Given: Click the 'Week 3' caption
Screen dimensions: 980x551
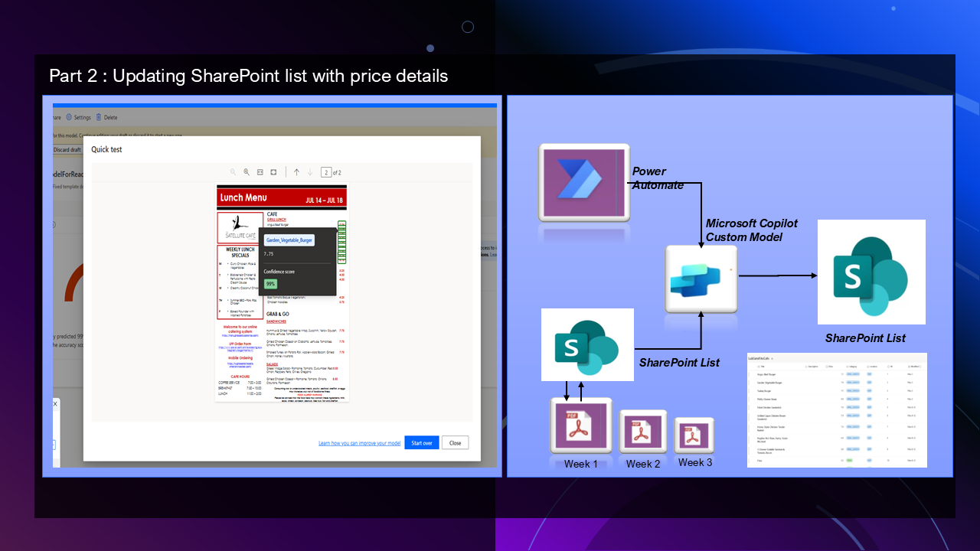Looking at the screenshot, I should click(695, 462).
